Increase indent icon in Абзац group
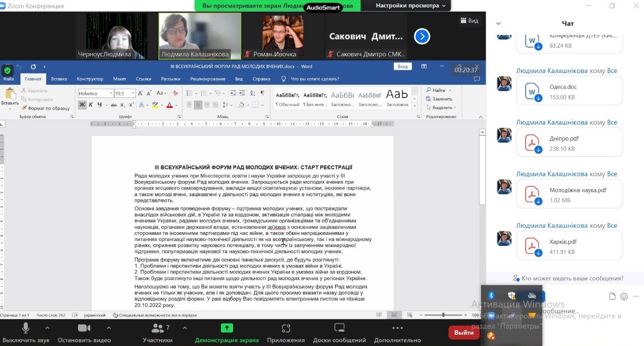 241,93
